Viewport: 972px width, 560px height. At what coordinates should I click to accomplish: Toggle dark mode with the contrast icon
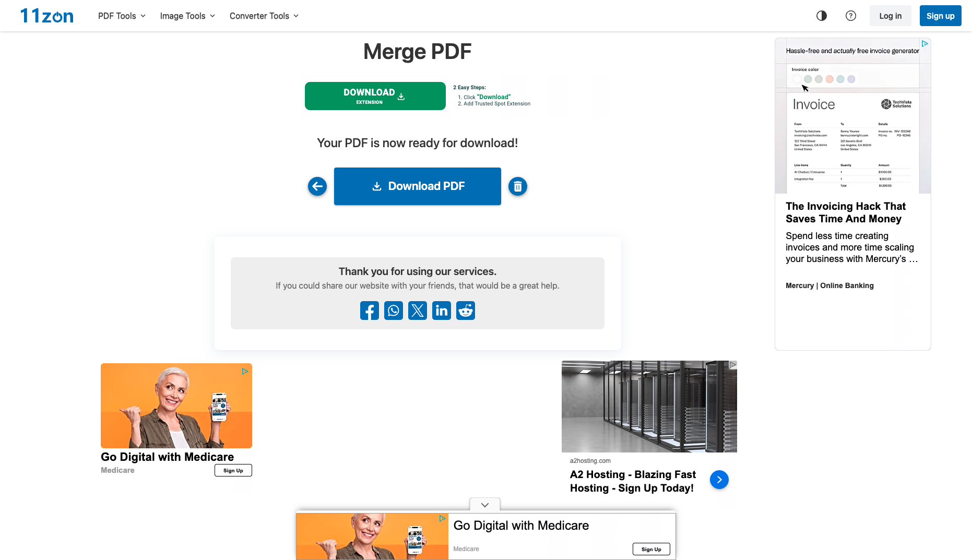(822, 16)
